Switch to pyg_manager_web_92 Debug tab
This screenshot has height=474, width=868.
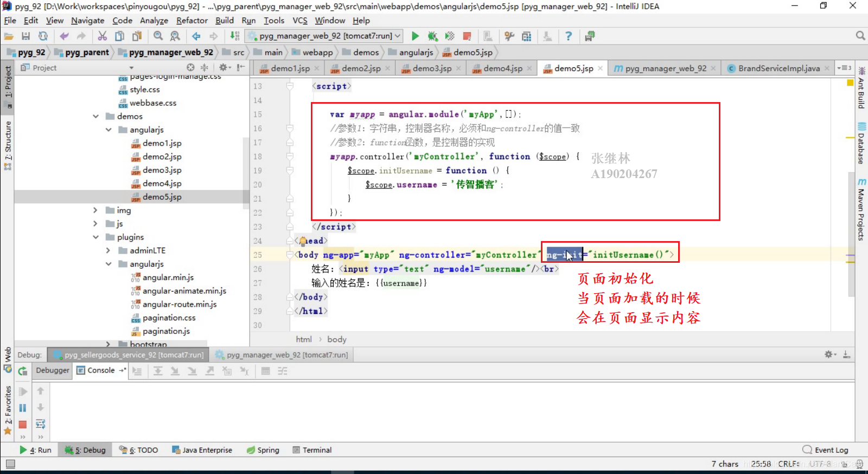point(282,355)
